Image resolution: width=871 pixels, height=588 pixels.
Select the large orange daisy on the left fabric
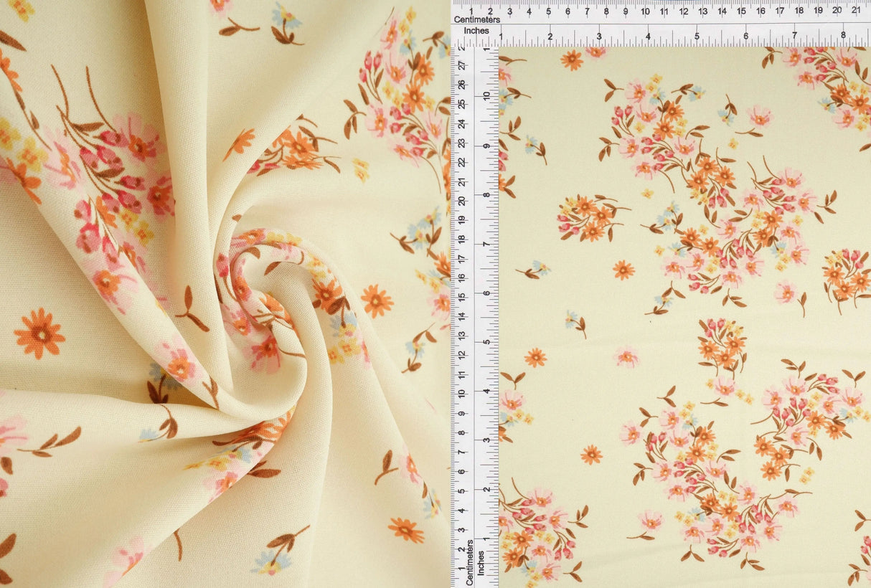click(x=39, y=333)
